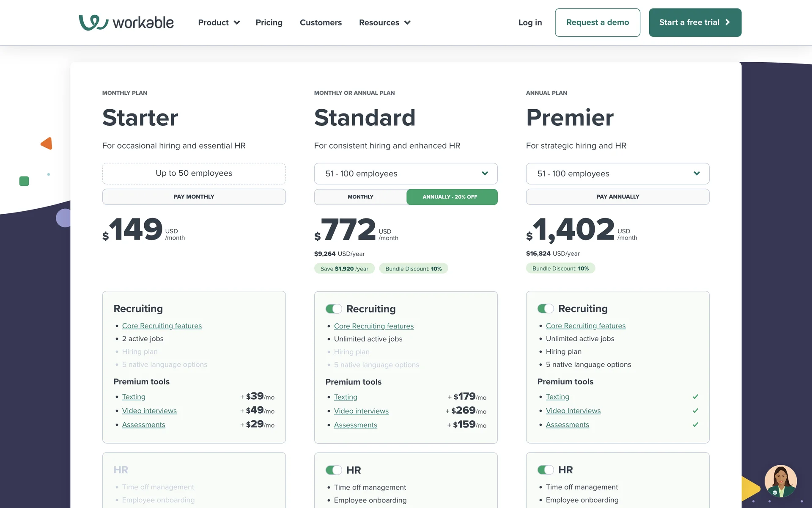This screenshot has width=812, height=508.
Task: Click the checkmark beside Premier Texting
Action: pos(695,397)
